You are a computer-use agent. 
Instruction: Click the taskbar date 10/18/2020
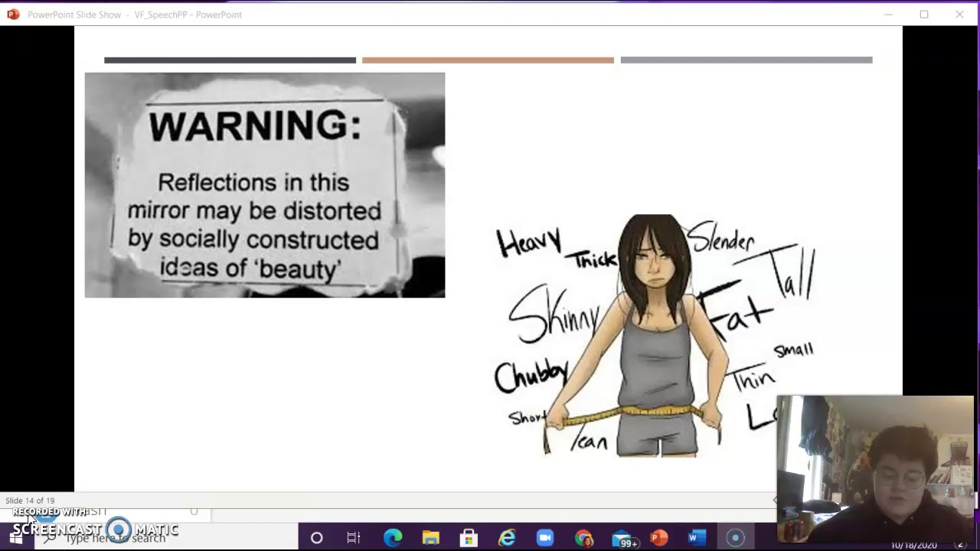coord(913,546)
